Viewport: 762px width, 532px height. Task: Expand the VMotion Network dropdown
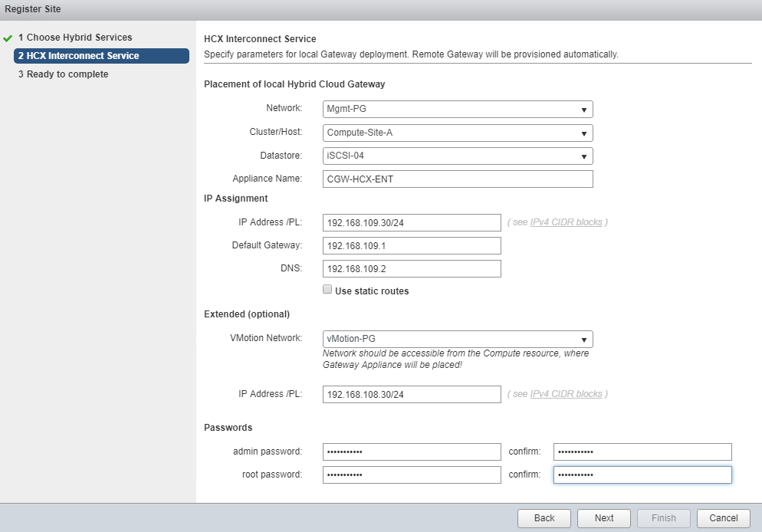click(458, 339)
